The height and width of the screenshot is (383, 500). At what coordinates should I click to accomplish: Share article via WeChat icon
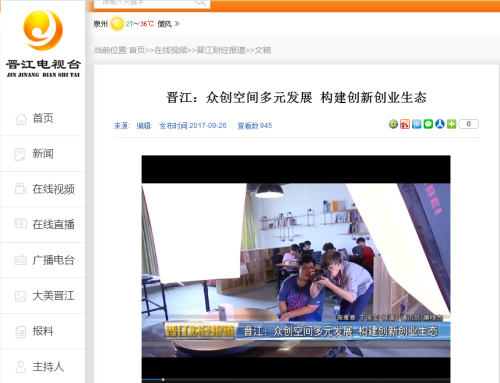coord(428,124)
